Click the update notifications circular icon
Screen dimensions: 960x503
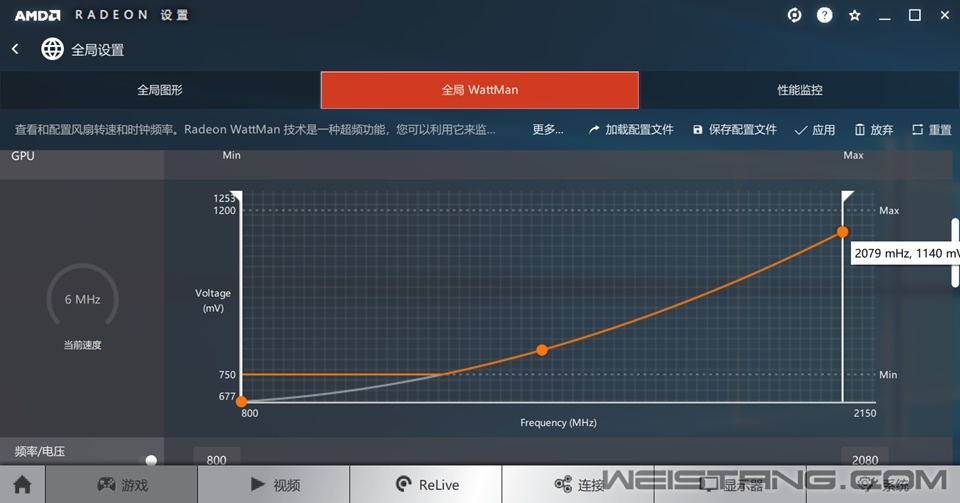794,15
